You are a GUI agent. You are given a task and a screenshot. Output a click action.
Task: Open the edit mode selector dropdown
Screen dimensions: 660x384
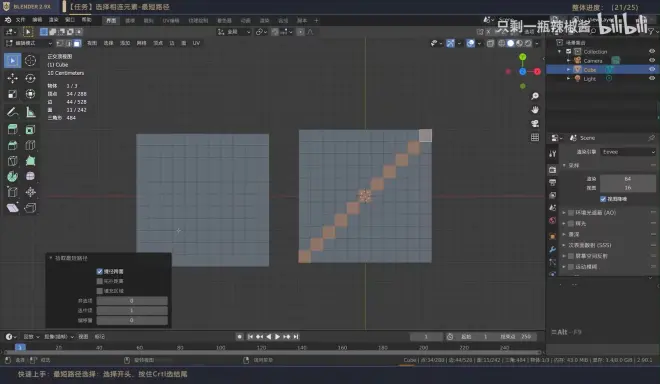coord(29,43)
